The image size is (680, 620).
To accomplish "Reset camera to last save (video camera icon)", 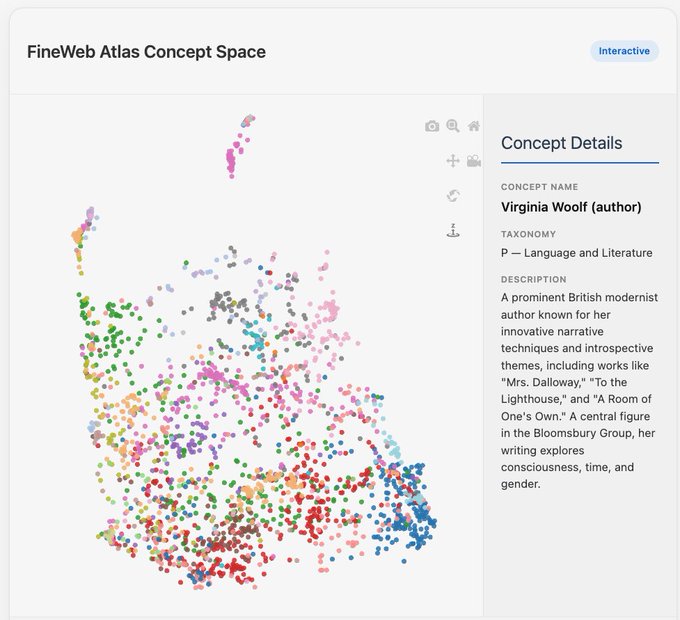I will click(x=474, y=161).
